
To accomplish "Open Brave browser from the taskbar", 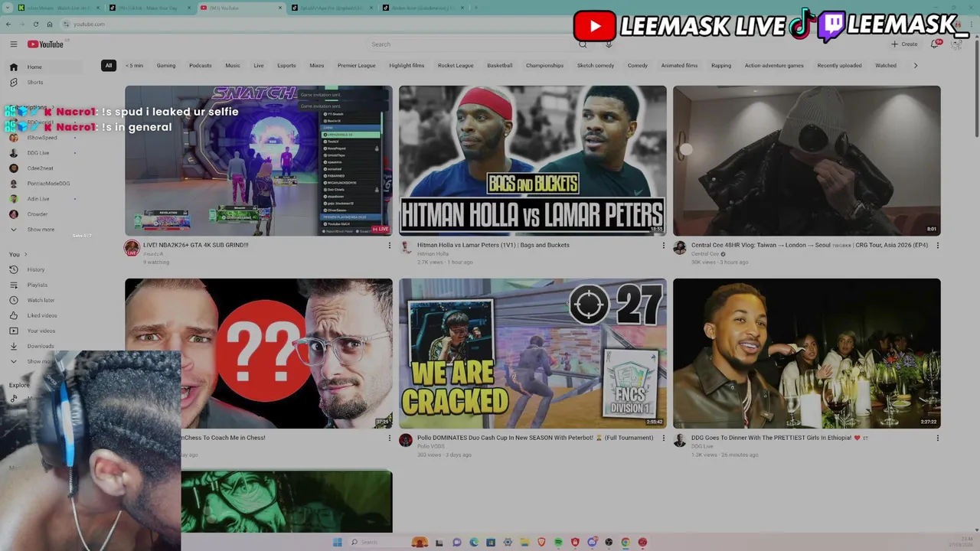I will (x=541, y=543).
